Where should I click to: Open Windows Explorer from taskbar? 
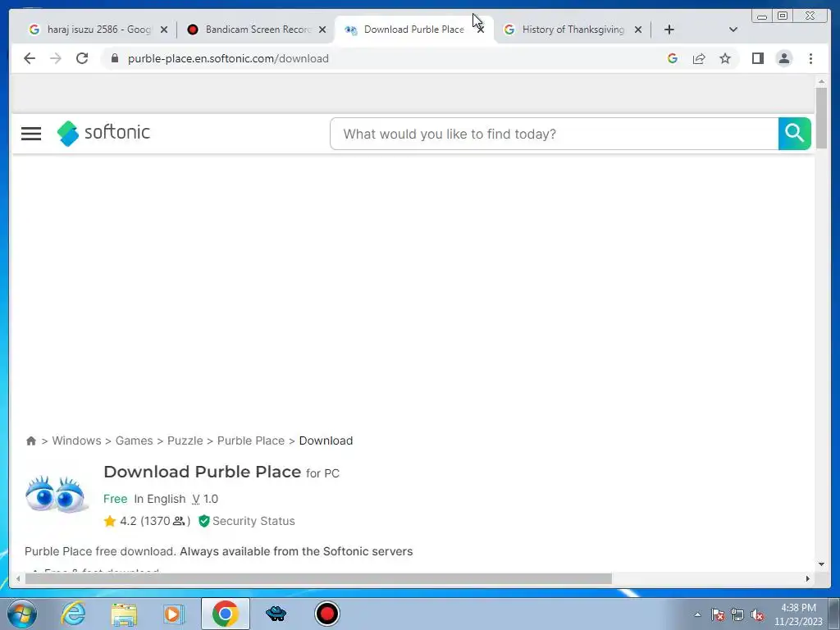pyautogui.click(x=124, y=614)
